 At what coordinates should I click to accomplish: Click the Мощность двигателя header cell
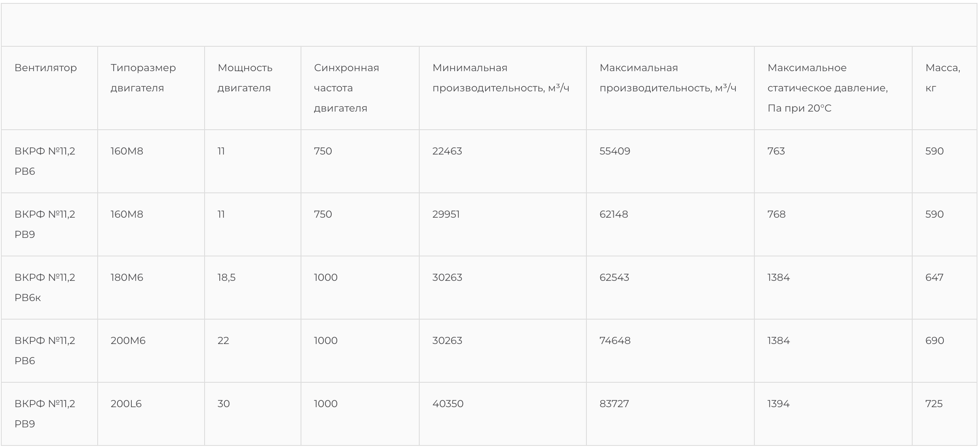pos(245,78)
